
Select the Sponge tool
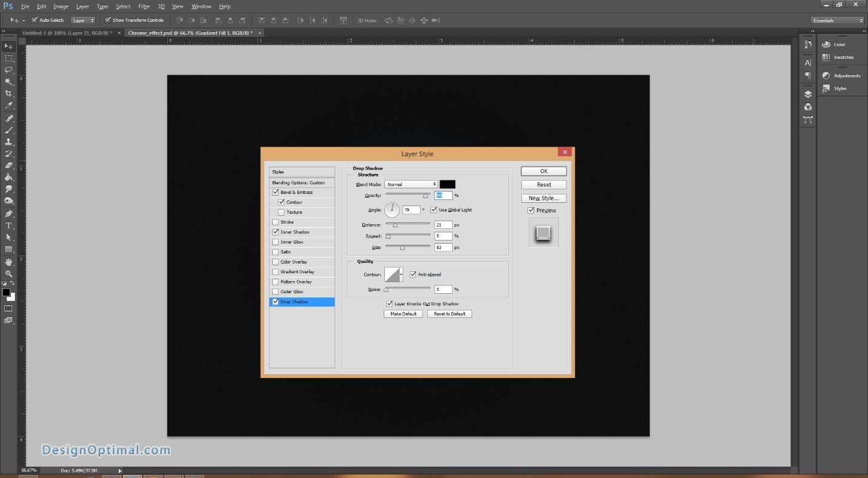(x=8, y=201)
